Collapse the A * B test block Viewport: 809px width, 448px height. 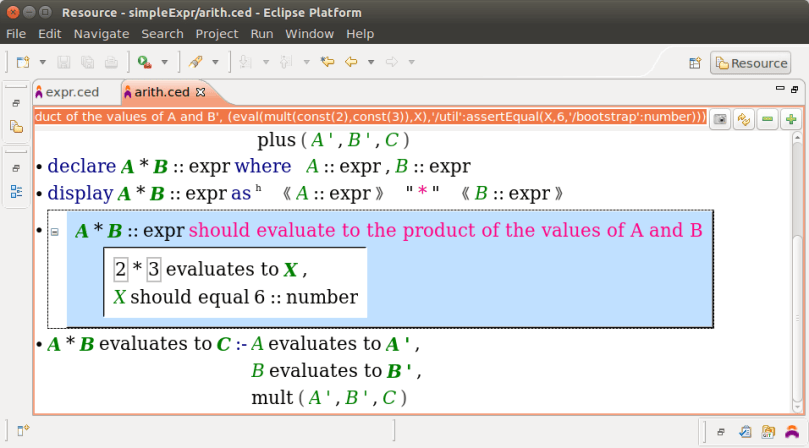pyautogui.click(x=55, y=232)
